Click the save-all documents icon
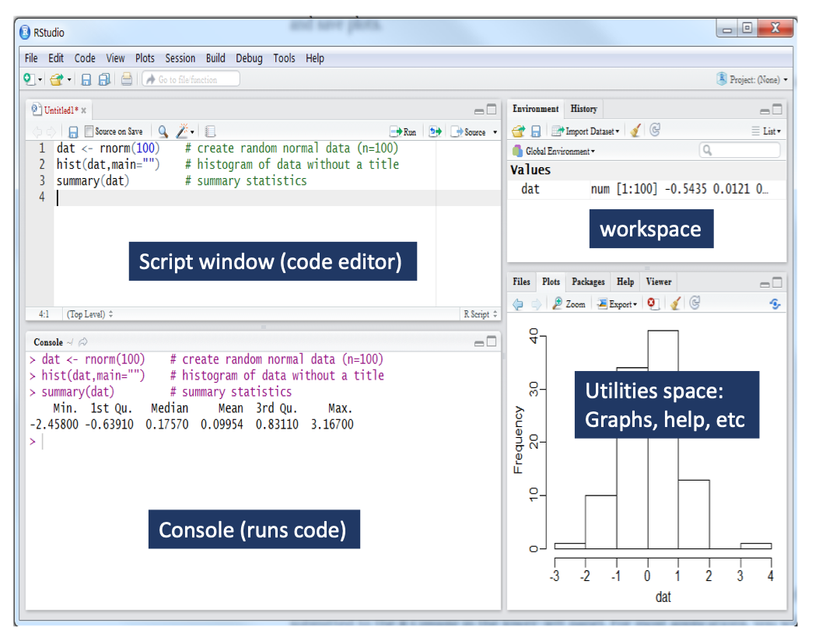This screenshot has width=840, height=630. tap(103, 79)
